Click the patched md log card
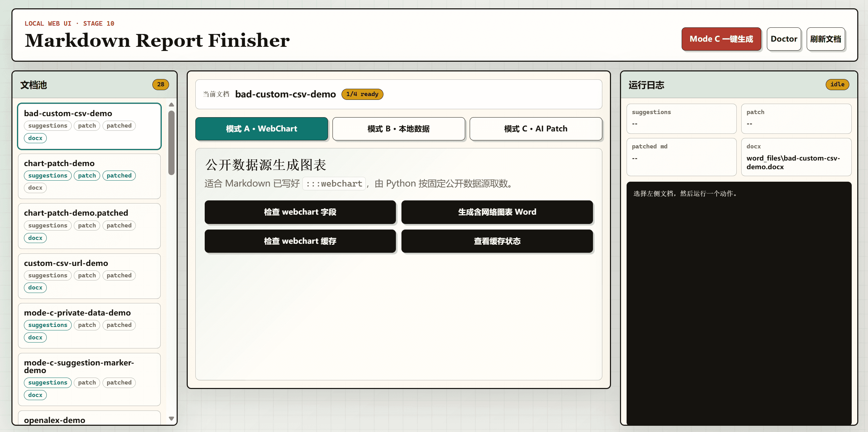Image resolution: width=868 pixels, height=432 pixels. pos(681,157)
